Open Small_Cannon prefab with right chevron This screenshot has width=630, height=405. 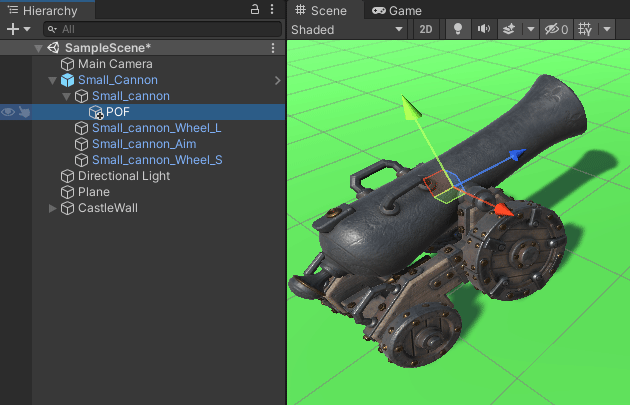(x=277, y=80)
